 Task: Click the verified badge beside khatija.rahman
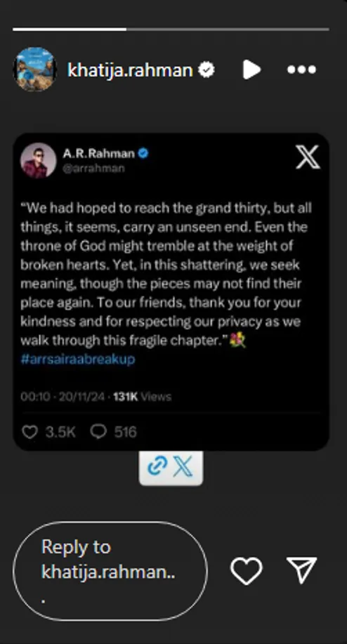(206, 71)
